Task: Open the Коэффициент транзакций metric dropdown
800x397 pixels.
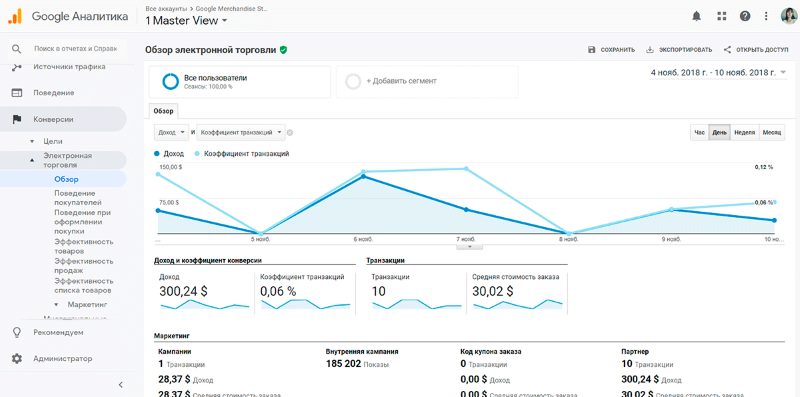Action: 241,132
